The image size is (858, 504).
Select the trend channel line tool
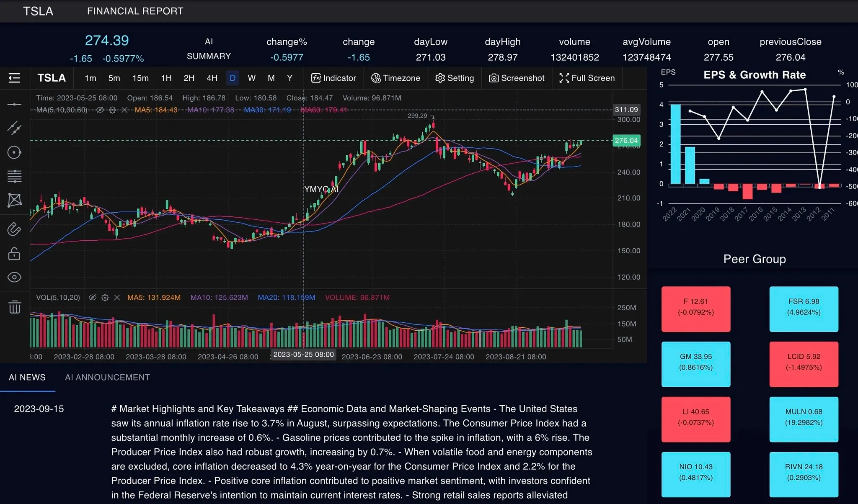click(x=14, y=128)
